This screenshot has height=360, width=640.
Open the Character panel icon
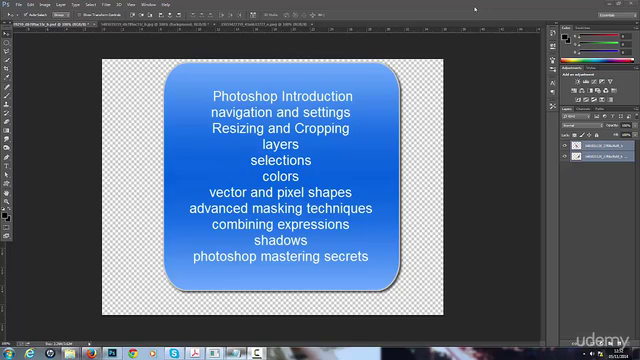pyautogui.click(x=553, y=83)
